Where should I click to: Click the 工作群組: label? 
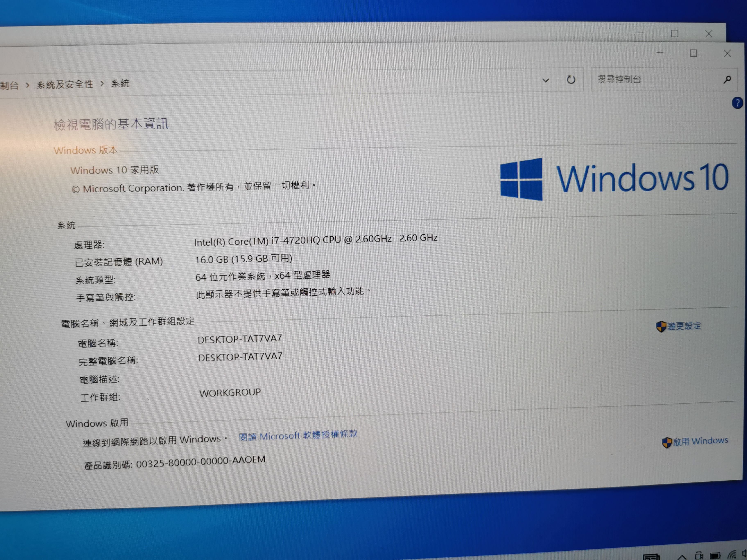[100, 397]
